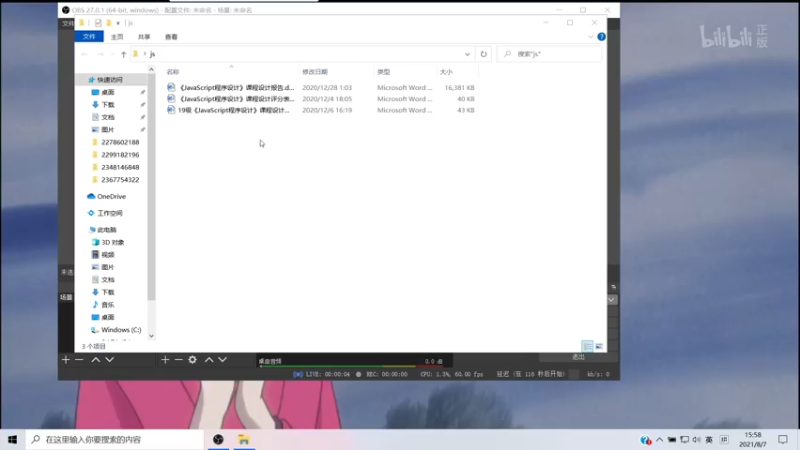The width and height of the screenshot is (800, 450).
Task: Open folder 2367754322
Action: pos(120,180)
